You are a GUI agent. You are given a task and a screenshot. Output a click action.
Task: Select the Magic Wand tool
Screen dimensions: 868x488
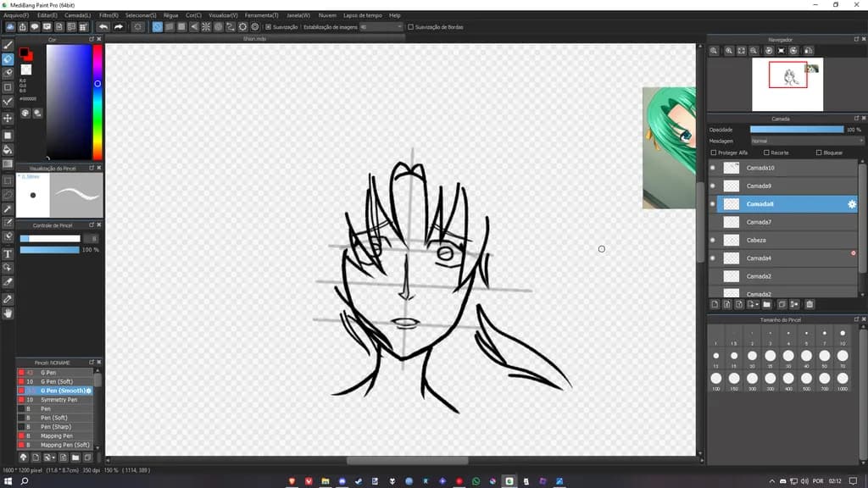(8, 209)
